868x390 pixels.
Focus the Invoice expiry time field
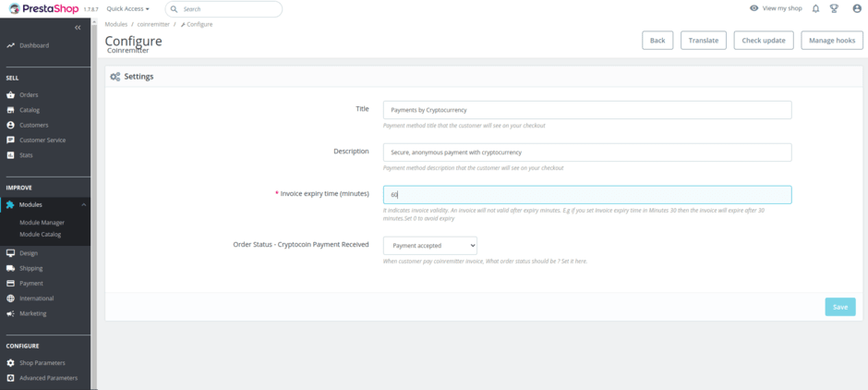pos(587,195)
